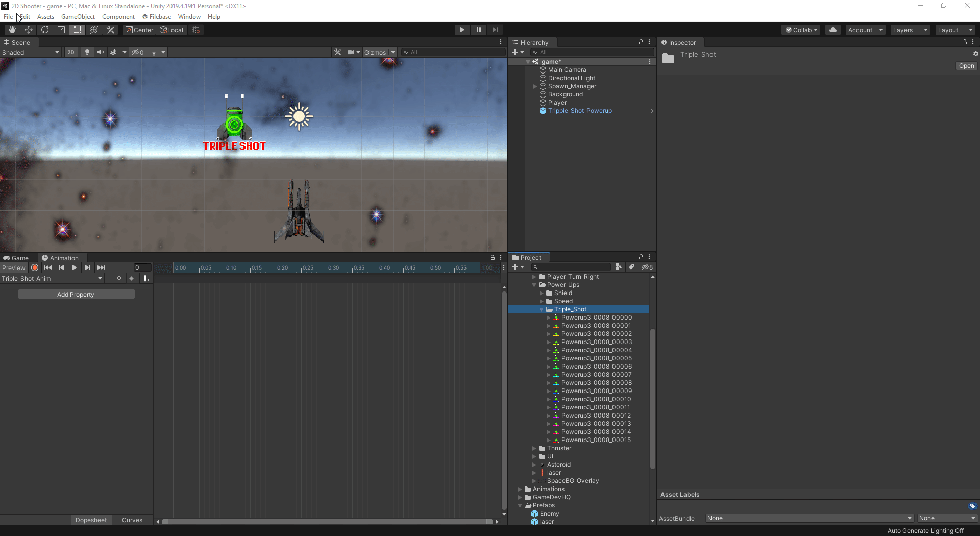Open the custom editor tools button
The width and height of the screenshot is (980, 536).
click(110, 30)
